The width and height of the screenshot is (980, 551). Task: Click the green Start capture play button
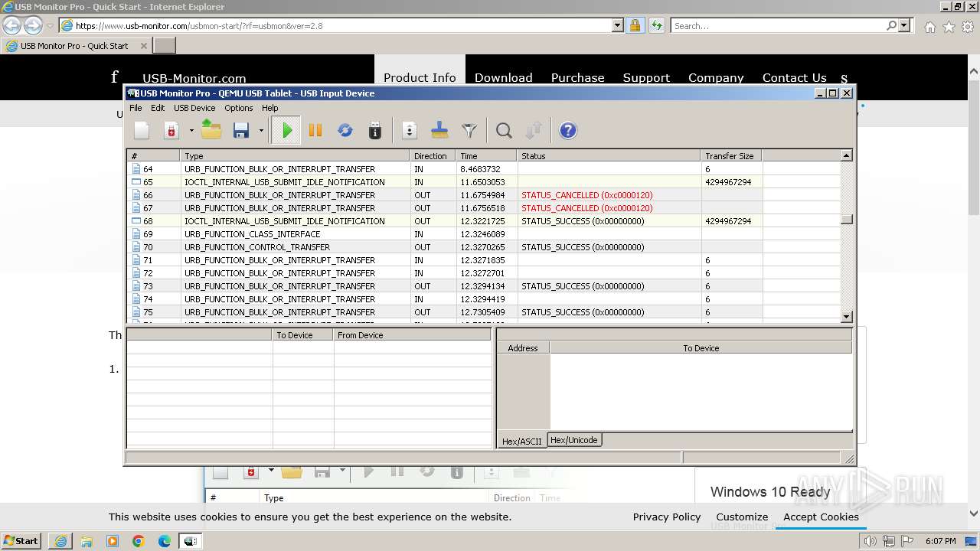point(287,131)
